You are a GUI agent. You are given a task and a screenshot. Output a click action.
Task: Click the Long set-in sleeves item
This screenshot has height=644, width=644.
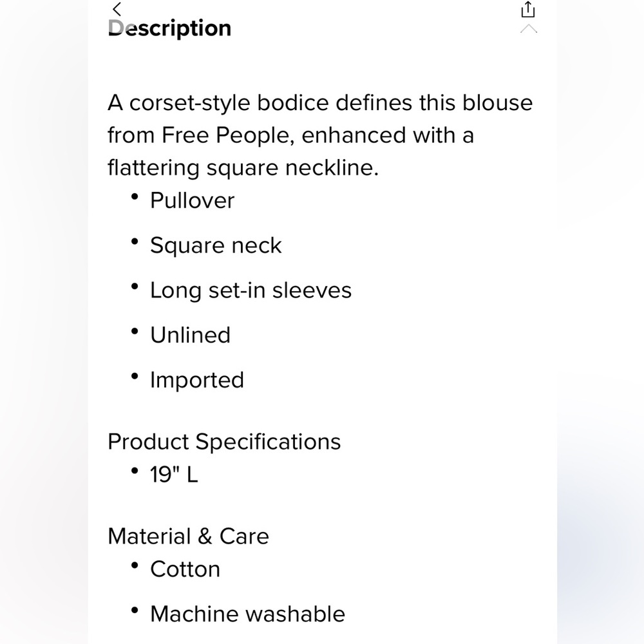tap(251, 290)
